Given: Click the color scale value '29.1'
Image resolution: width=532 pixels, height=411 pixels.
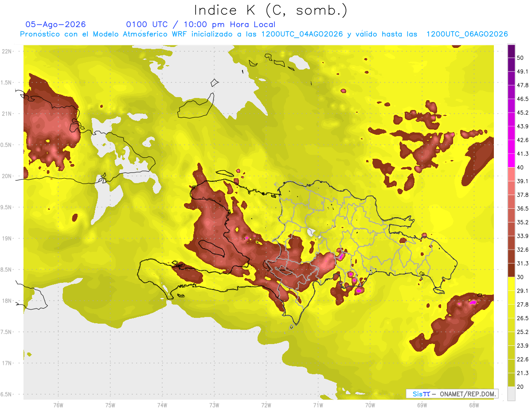Looking at the screenshot, I should pos(523,291).
